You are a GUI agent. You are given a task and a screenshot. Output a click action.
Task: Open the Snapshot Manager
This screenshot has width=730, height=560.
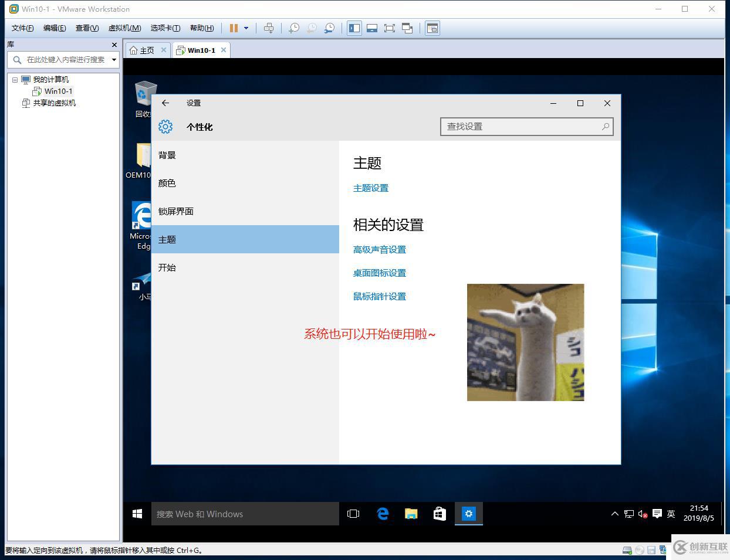click(x=329, y=28)
